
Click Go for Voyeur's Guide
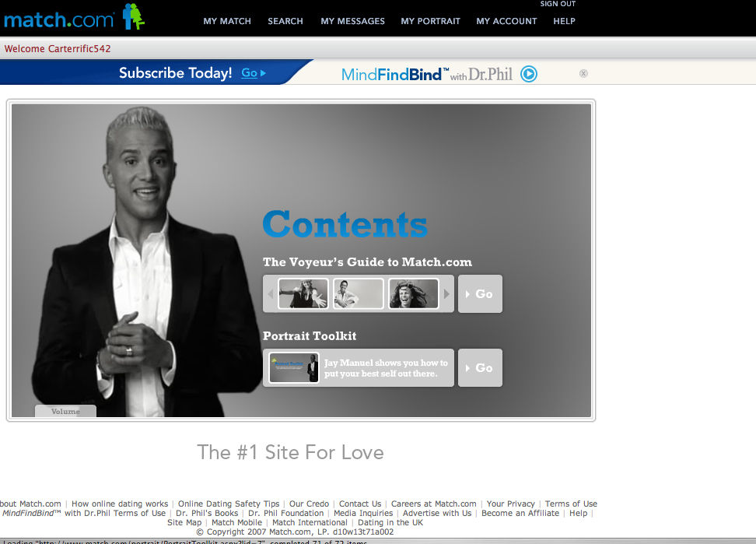click(480, 293)
